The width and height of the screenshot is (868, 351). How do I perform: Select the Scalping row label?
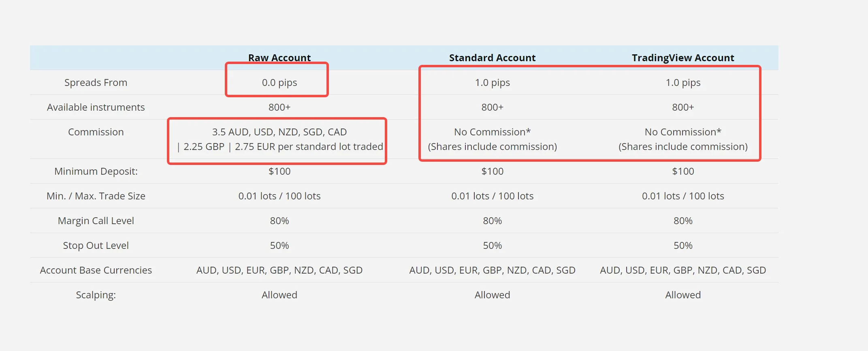[96, 295]
